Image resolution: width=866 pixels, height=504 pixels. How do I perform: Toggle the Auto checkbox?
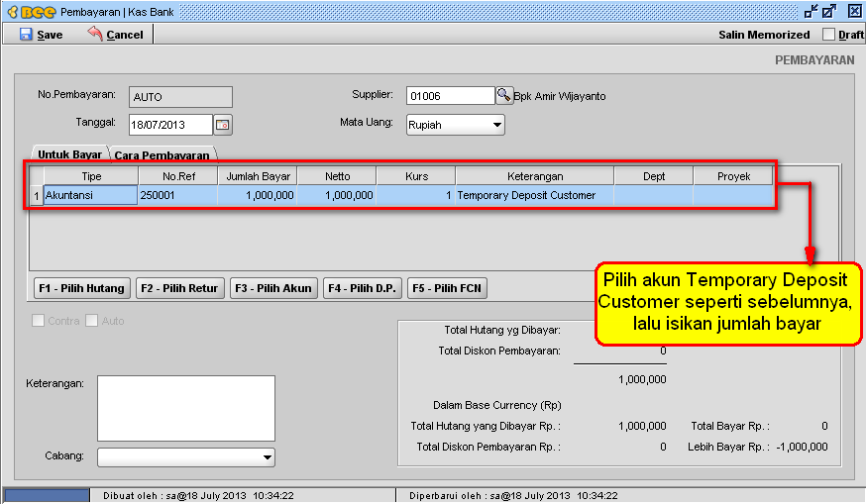[x=92, y=321]
